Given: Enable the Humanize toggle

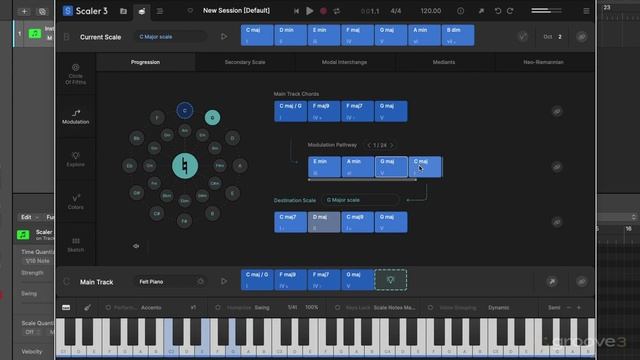Looking at the screenshot, I should coord(218,307).
